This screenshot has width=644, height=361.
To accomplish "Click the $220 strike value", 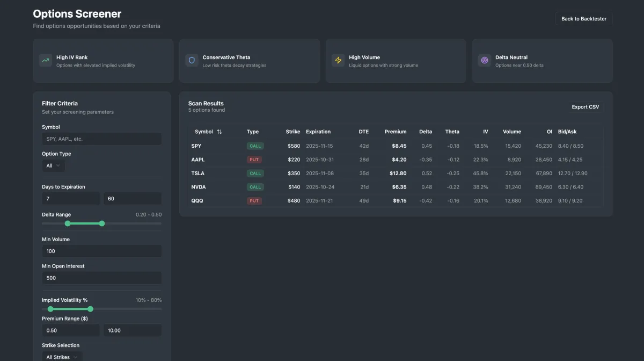I will click(x=294, y=160).
